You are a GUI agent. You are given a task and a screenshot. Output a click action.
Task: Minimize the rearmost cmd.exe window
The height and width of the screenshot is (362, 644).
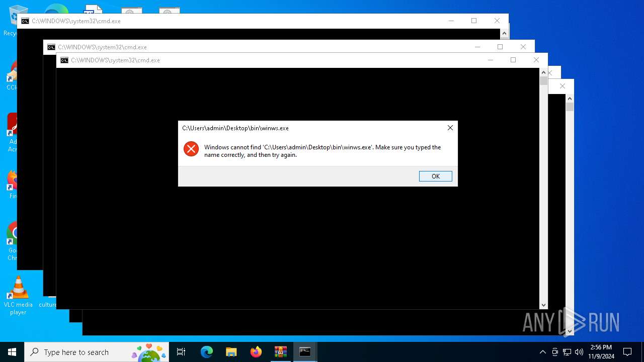451,21
